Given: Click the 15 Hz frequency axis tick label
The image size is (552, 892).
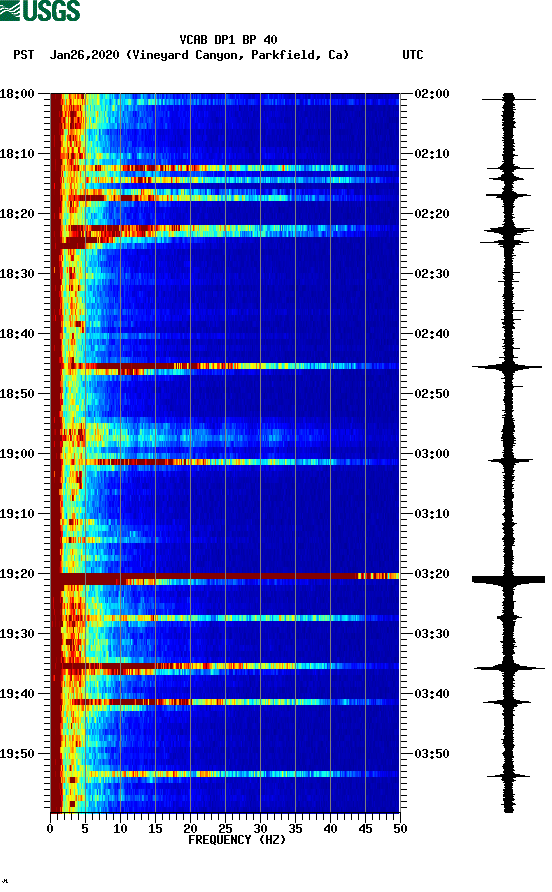Looking at the screenshot, I should pos(155,829).
